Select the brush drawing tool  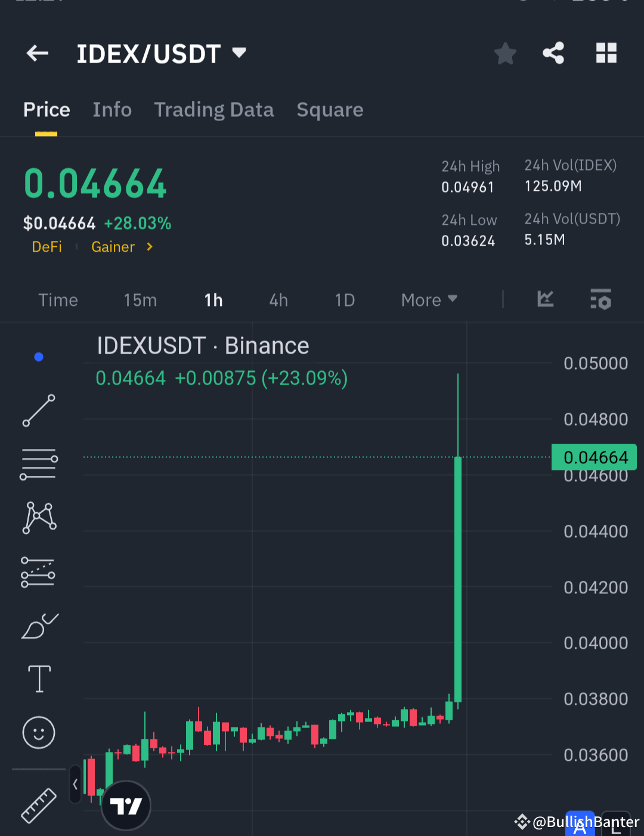tap(39, 625)
